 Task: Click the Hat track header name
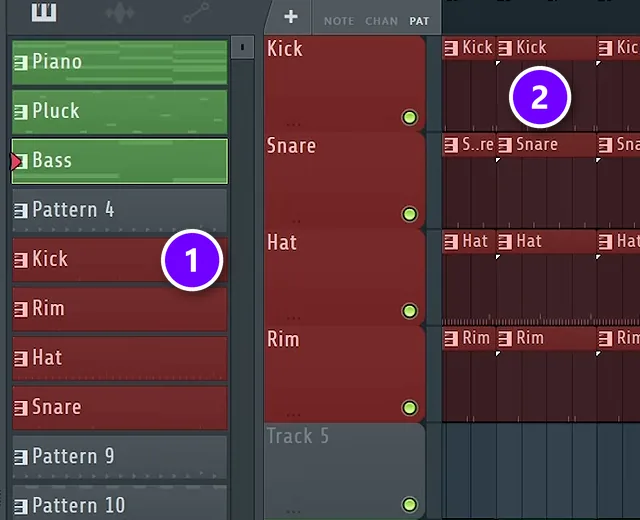click(282, 242)
